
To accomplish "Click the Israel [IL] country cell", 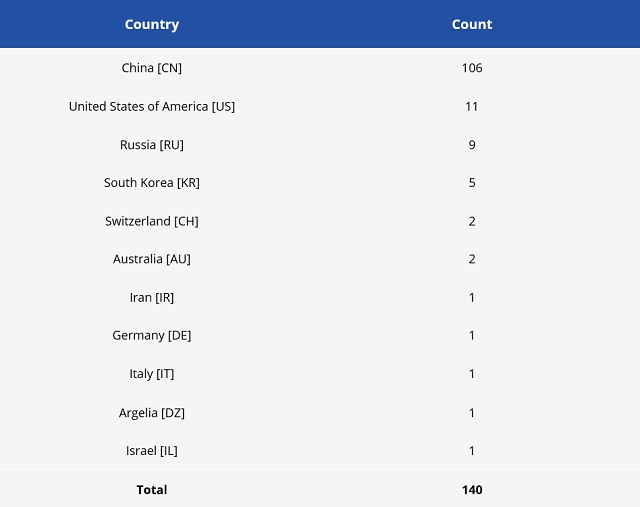I will [x=152, y=451].
